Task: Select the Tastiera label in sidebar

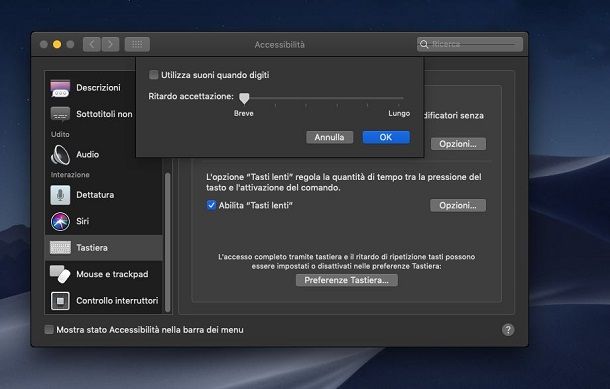Action: click(x=92, y=248)
